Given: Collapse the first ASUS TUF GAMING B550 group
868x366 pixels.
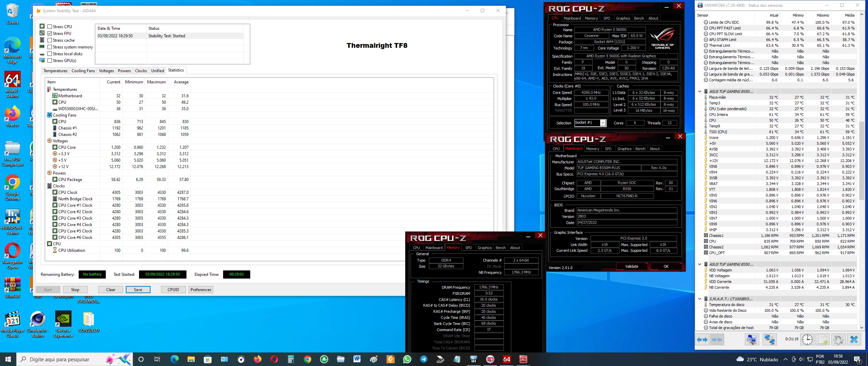Looking at the screenshot, I should [699, 91].
